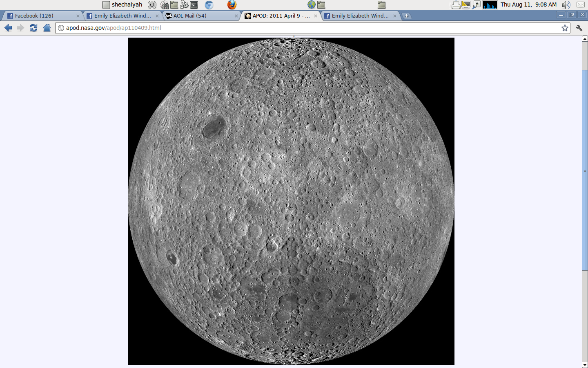The height and width of the screenshot is (368, 588).
Task: Go back using the browser back arrow
Action: coord(8,28)
